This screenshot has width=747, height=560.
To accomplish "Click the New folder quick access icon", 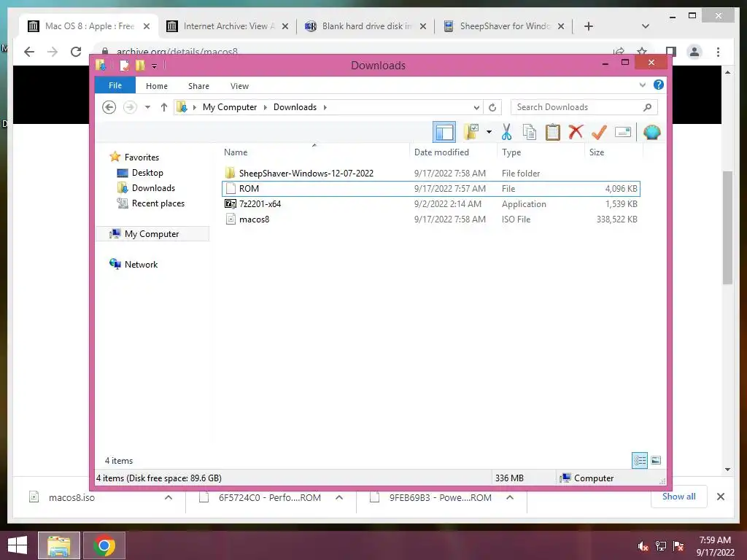I will tap(140, 65).
